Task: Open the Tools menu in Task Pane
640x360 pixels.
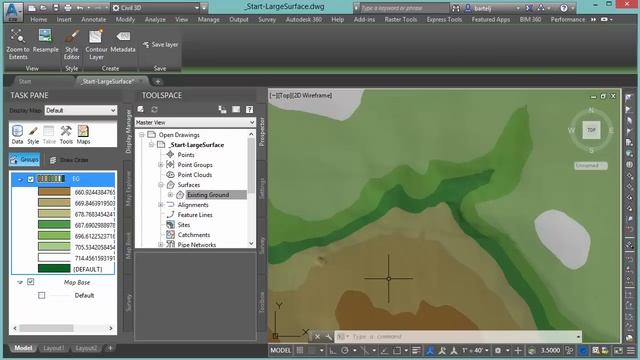Action: tap(66, 134)
